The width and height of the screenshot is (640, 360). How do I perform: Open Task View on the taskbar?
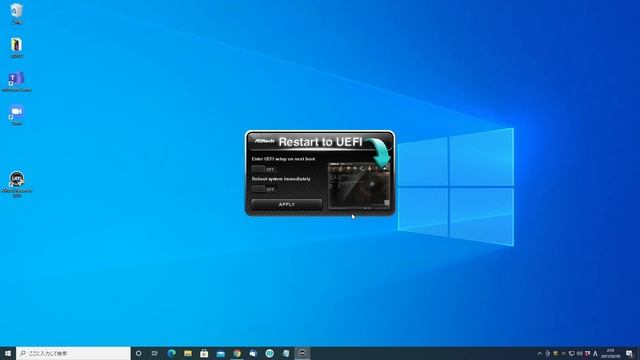tap(155, 353)
